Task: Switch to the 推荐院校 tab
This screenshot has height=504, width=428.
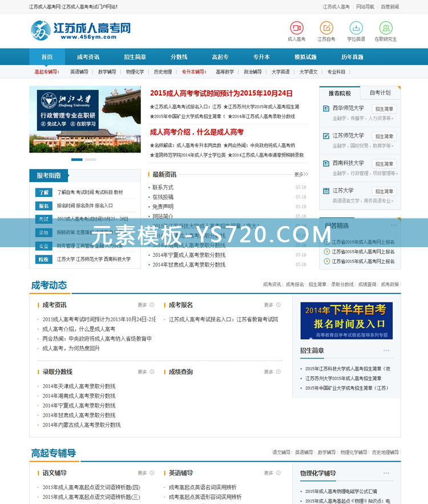Action: 340,93
